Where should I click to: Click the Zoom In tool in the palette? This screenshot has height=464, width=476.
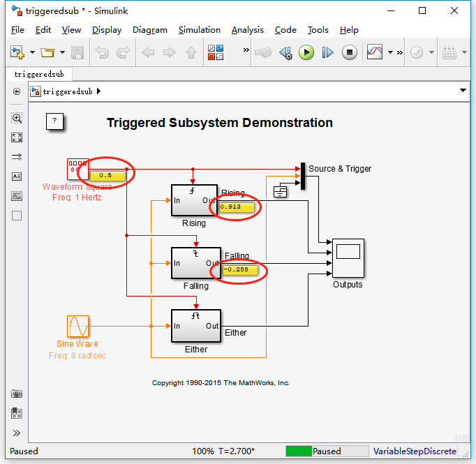[x=17, y=118]
